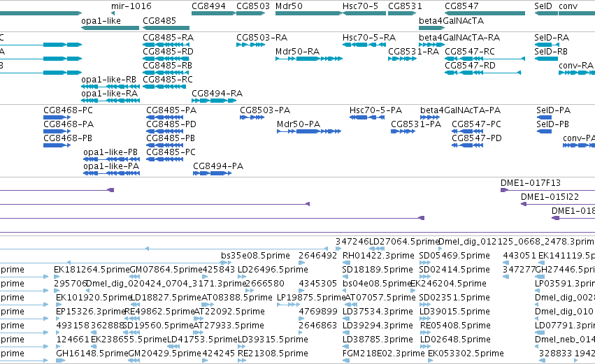This screenshot has width=595, height=364.
Task: Click the EK053302.5prime EST label
Action: click(x=466, y=354)
